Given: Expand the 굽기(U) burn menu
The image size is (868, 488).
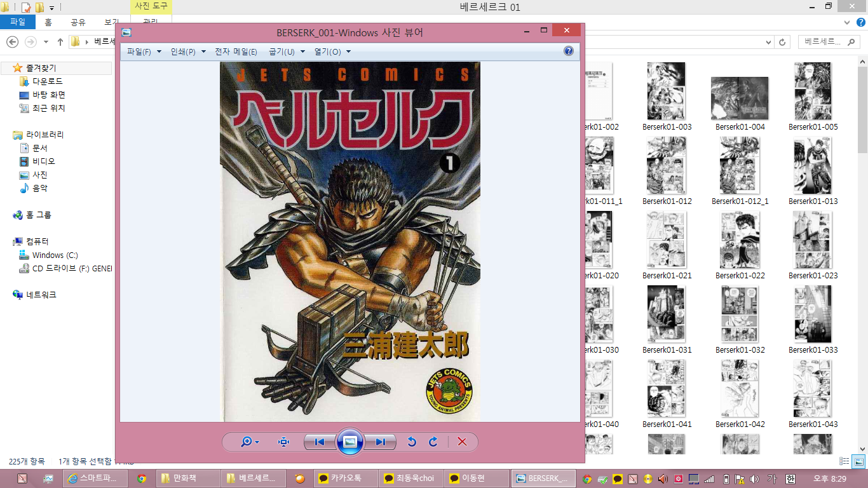Looking at the screenshot, I should (287, 51).
